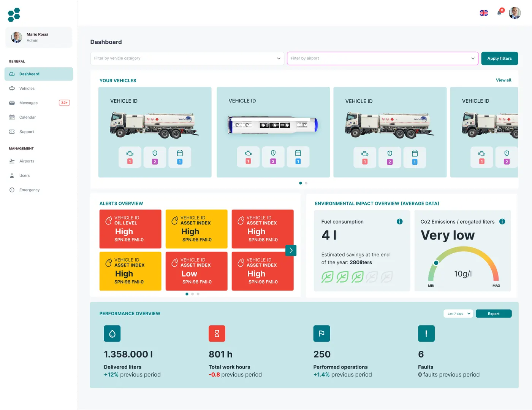Image resolution: width=532 pixels, height=410 pixels.
Task: Expand the Filter by vehicle category dropdown
Action: (x=187, y=58)
